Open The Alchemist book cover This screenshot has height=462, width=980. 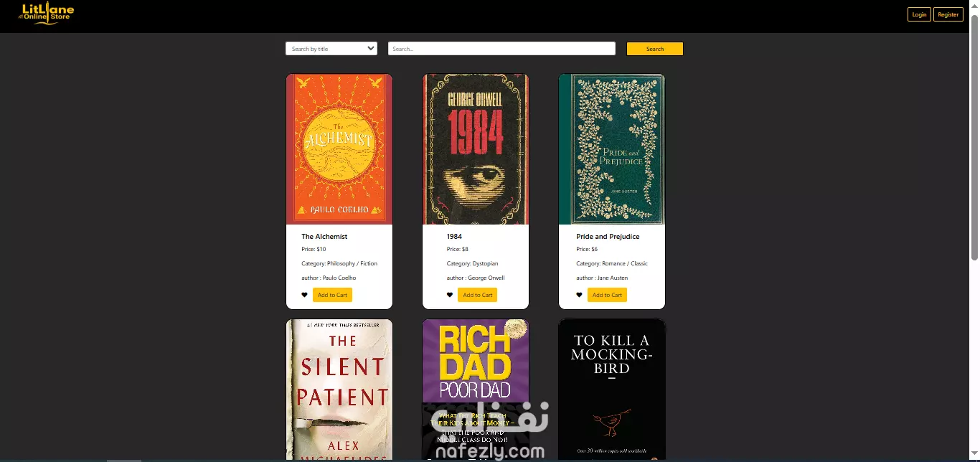pos(339,149)
